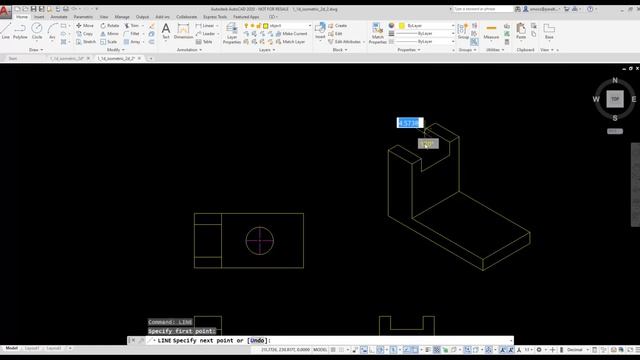This screenshot has height=360, width=640.
Task: Click the Measure tool
Action: [x=491, y=31]
